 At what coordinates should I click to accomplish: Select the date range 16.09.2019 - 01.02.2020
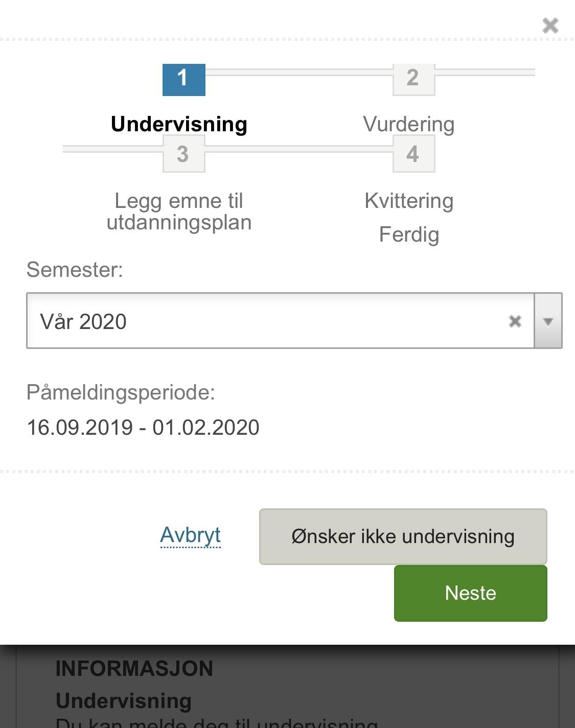coord(143,428)
